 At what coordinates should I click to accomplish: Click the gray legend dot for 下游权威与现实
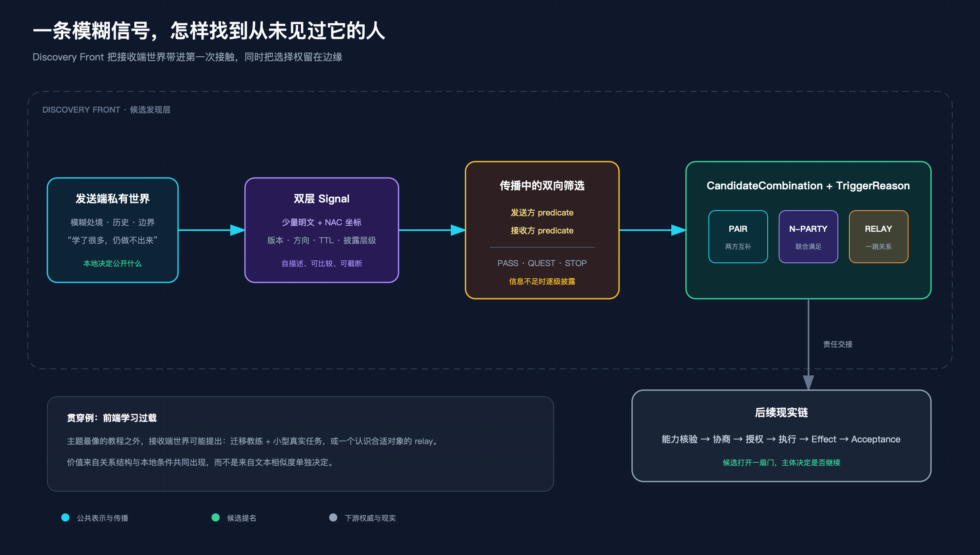coord(333,517)
